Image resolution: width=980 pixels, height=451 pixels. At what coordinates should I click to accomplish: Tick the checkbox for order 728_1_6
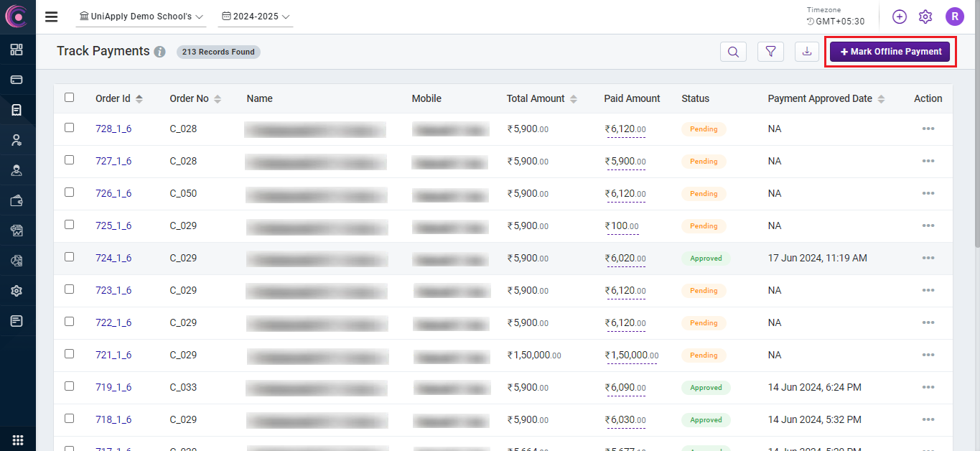pos(70,128)
